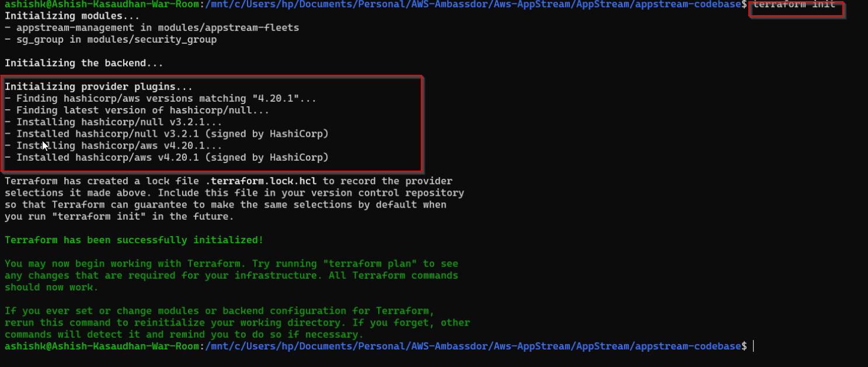This screenshot has width=868, height=367.
Task: Click 'Installing hashicorp/null v3.2.1...' line
Action: tap(113, 122)
